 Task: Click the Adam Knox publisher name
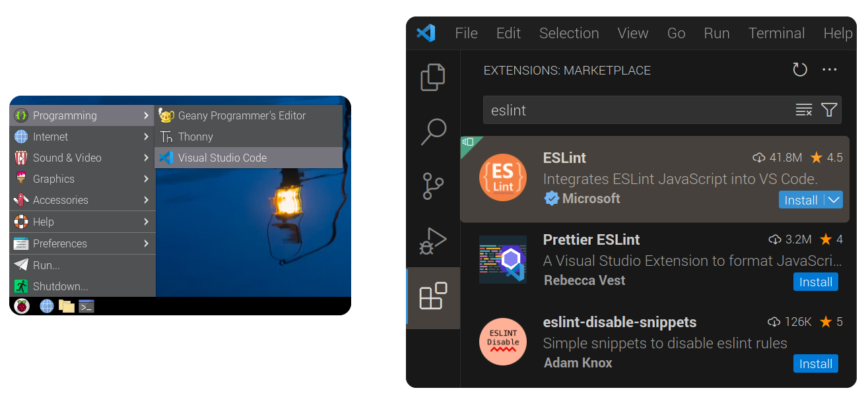[578, 363]
